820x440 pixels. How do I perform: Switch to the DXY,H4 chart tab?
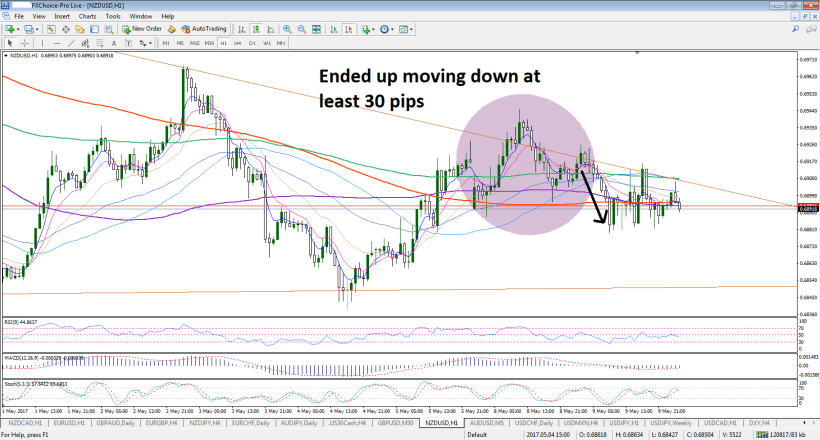759,423
